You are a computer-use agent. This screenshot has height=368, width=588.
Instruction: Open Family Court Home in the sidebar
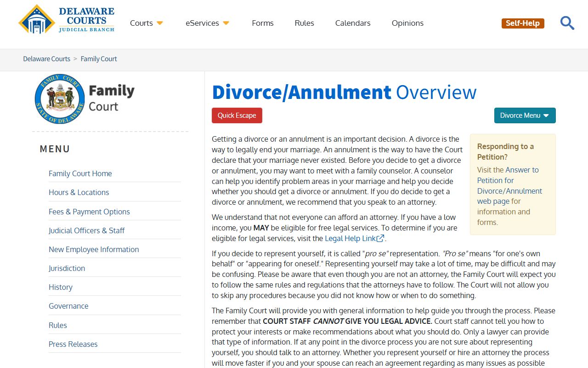point(80,173)
